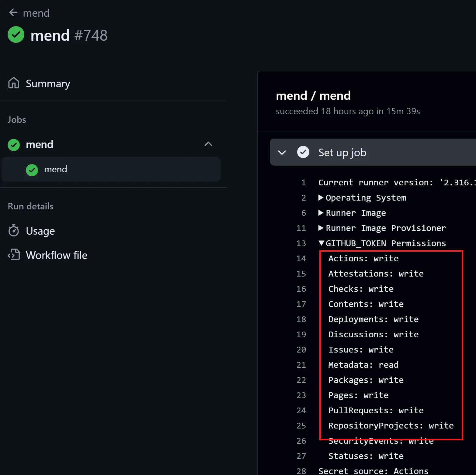Collapse the Set up job step chevron
The height and width of the screenshot is (475, 476).
282,153
